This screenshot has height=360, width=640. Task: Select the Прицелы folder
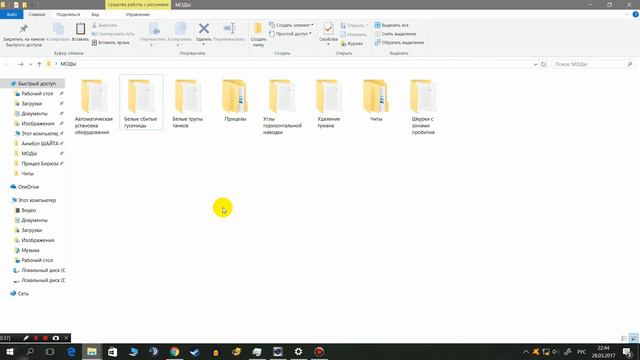(x=235, y=100)
